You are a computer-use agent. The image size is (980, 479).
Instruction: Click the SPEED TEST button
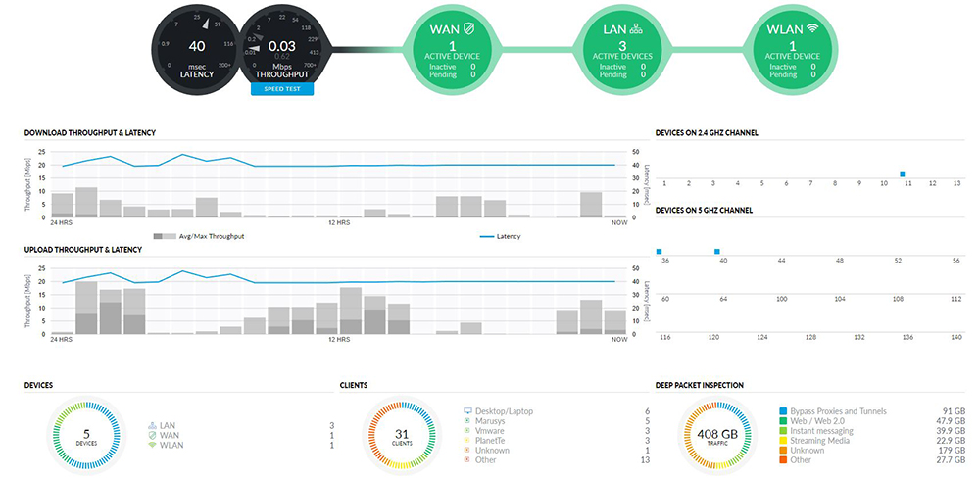pos(281,89)
